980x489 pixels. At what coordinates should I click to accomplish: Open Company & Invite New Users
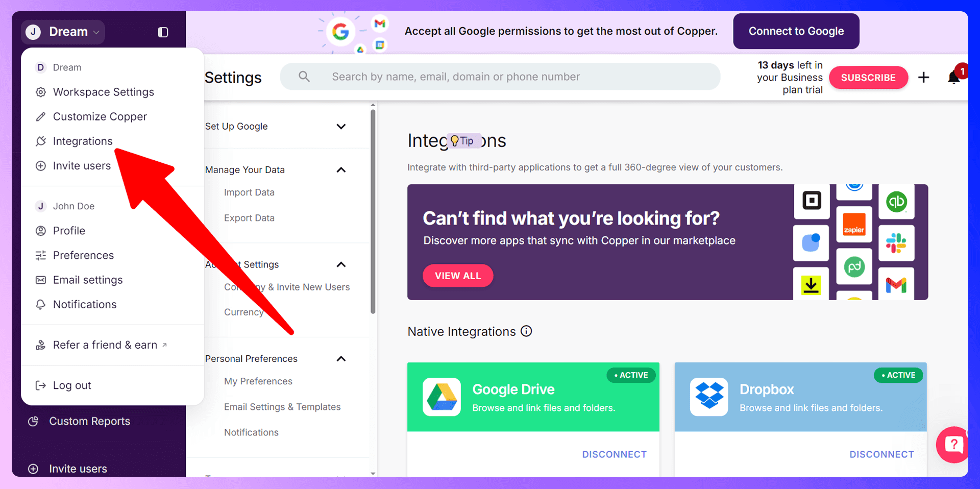287,287
